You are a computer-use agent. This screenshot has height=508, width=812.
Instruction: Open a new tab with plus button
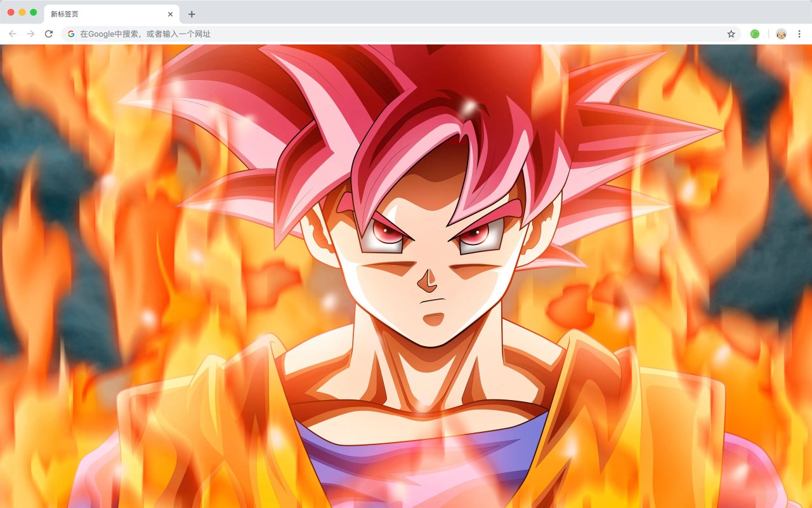[192, 14]
